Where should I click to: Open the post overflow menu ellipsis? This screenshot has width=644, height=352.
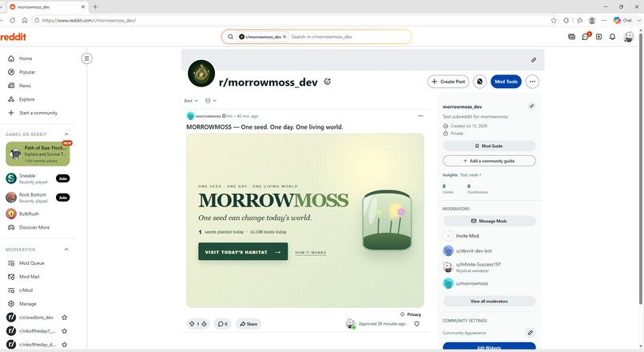420,116
